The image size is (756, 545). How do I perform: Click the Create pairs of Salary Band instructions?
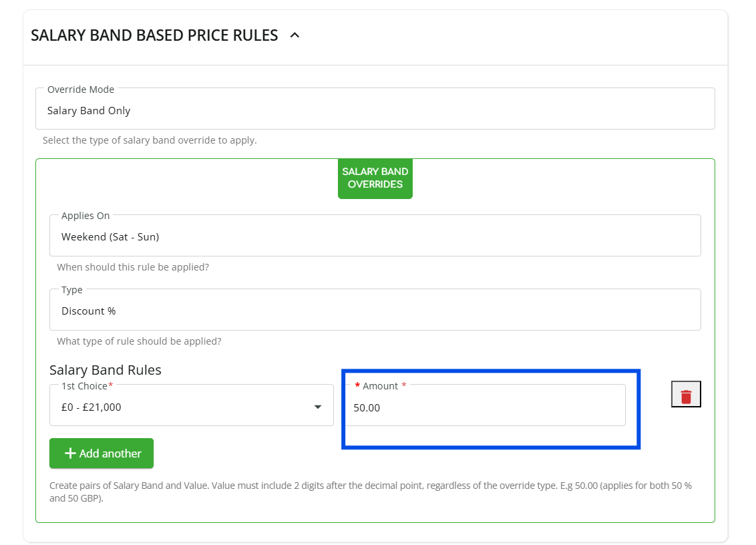click(370, 492)
